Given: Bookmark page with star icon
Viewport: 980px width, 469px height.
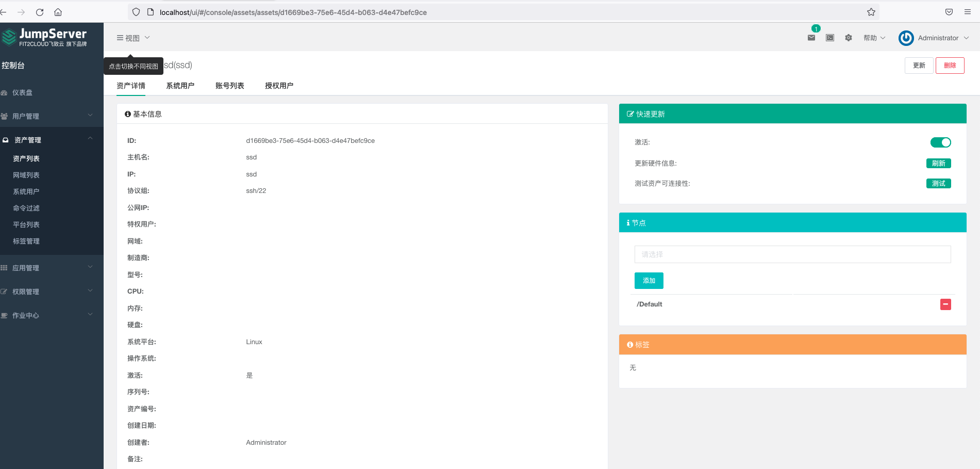Looking at the screenshot, I should [871, 12].
